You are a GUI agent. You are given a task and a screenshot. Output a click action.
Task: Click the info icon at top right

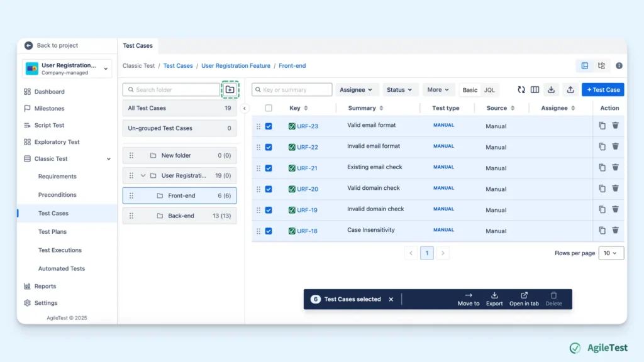point(619,65)
